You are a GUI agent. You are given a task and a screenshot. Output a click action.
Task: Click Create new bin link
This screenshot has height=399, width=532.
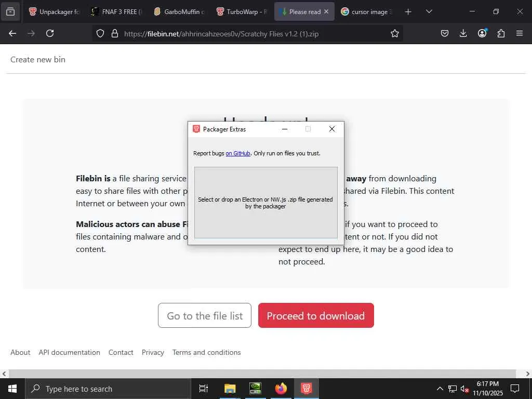[37, 59]
